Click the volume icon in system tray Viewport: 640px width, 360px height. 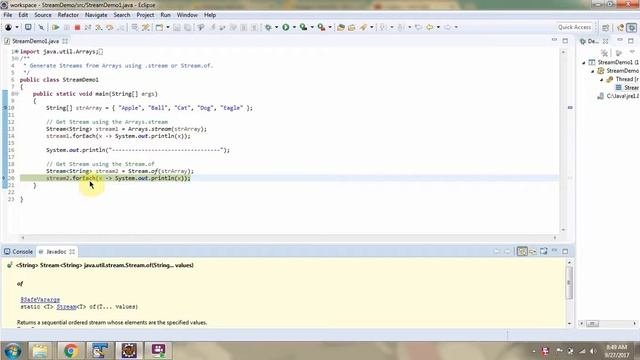click(x=593, y=351)
